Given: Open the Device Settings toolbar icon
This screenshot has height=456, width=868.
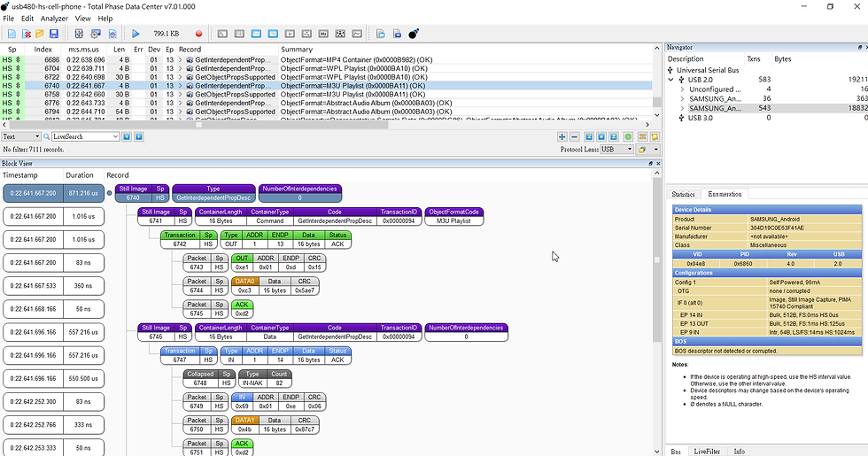Looking at the screenshot, I should coord(96,34).
